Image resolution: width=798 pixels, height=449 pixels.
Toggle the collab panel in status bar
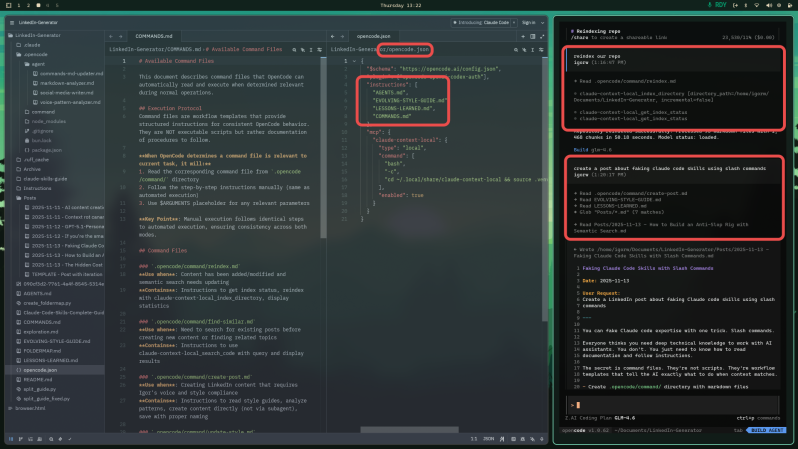40,439
